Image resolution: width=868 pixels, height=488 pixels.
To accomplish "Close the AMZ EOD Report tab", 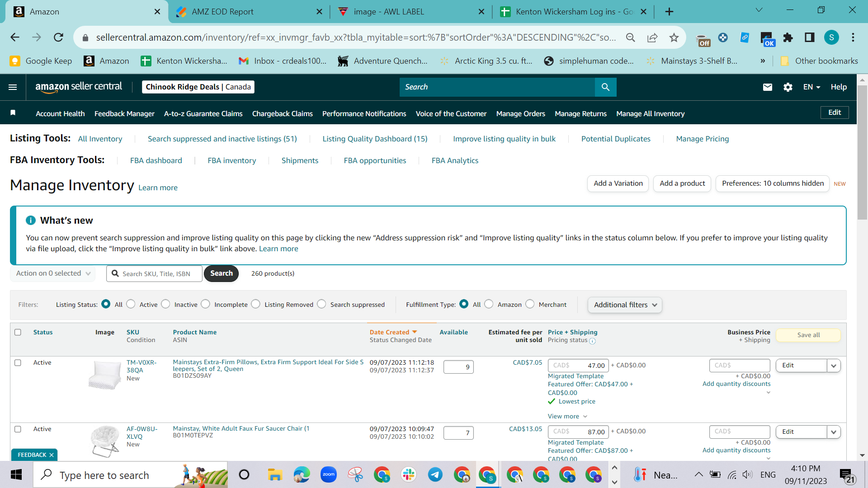I will (319, 12).
